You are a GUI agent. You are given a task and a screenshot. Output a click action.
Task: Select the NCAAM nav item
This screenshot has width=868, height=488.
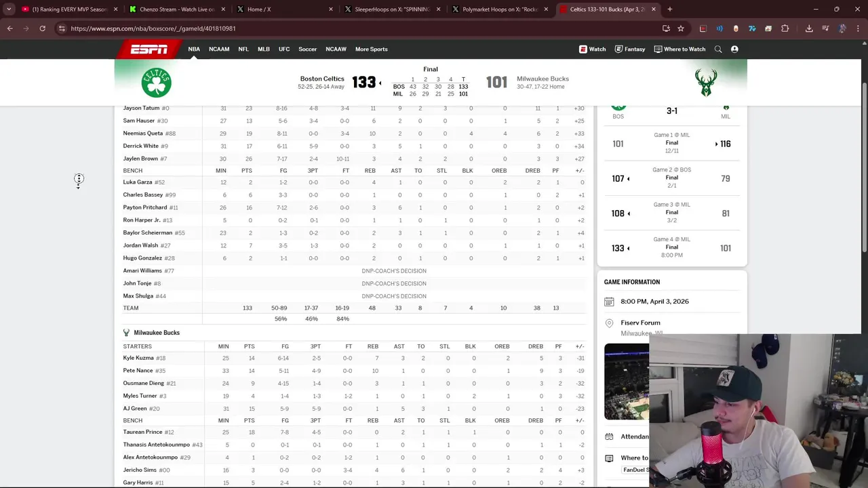[219, 49]
